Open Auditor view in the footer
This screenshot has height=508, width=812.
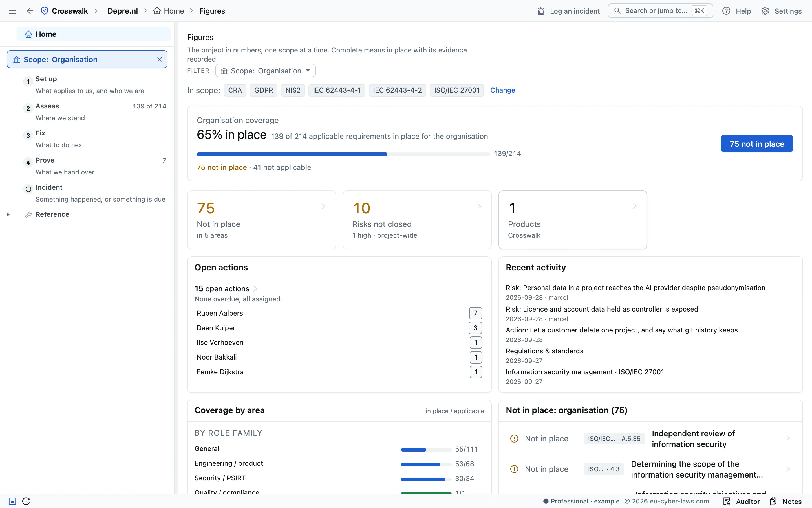coord(742,501)
